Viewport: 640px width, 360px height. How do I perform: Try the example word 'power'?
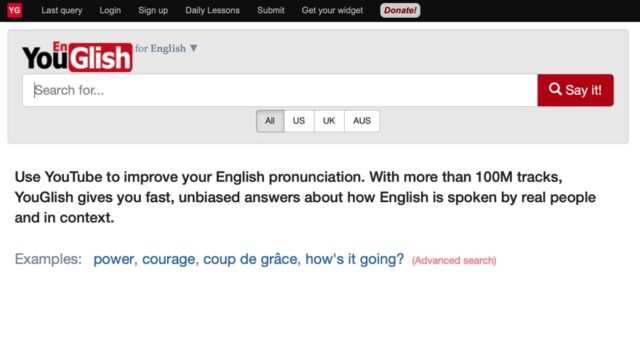click(x=113, y=259)
